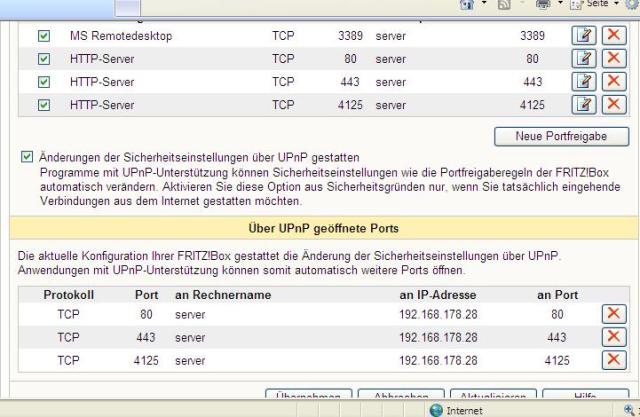Click the 'Protokoll' column header
640x417 pixels.
click(69, 295)
